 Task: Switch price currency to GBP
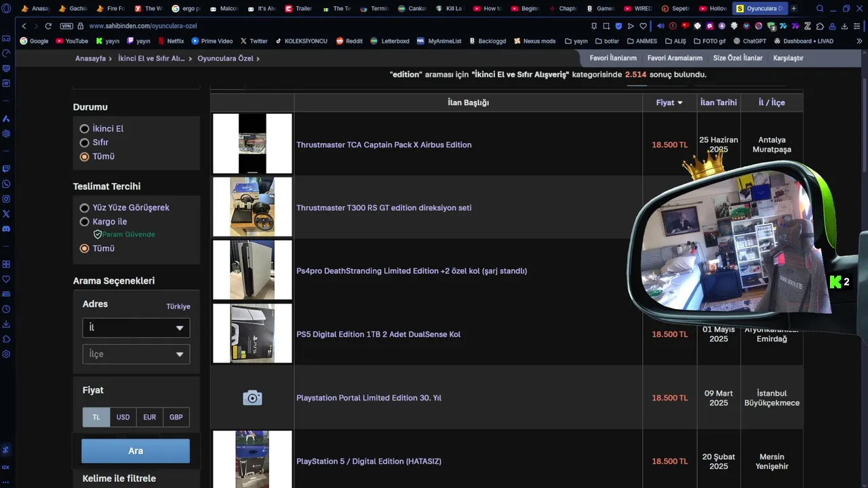pos(176,417)
